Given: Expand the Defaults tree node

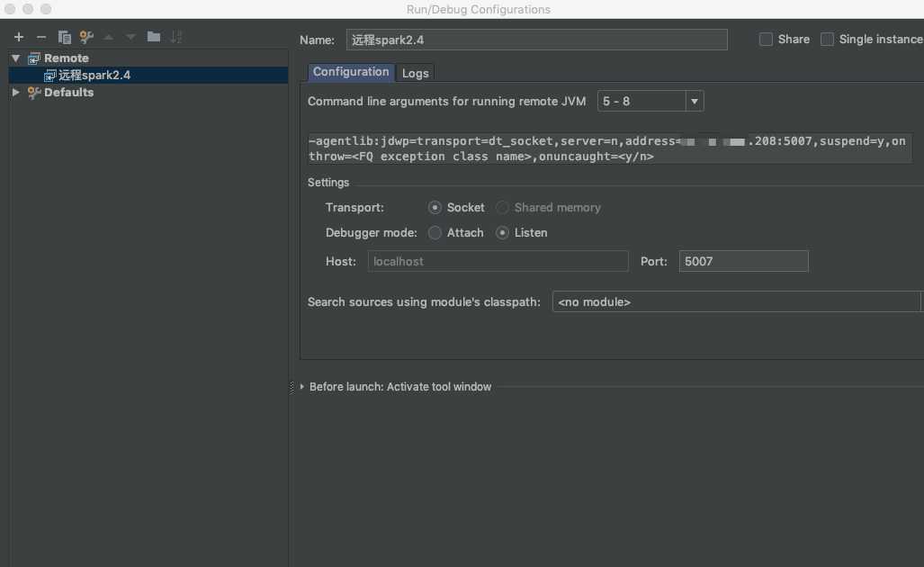Looking at the screenshot, I should pyautogui.click(x=16, y=93).
